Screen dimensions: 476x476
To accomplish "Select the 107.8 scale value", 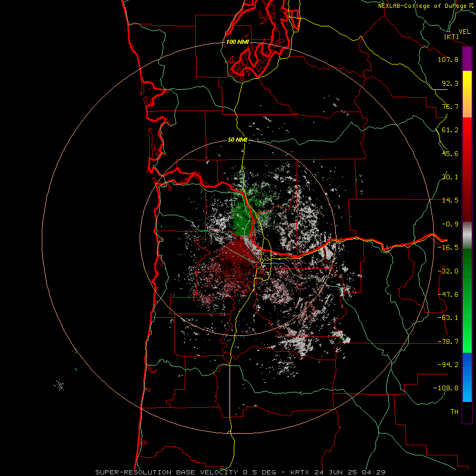I will tap(448, 59).
